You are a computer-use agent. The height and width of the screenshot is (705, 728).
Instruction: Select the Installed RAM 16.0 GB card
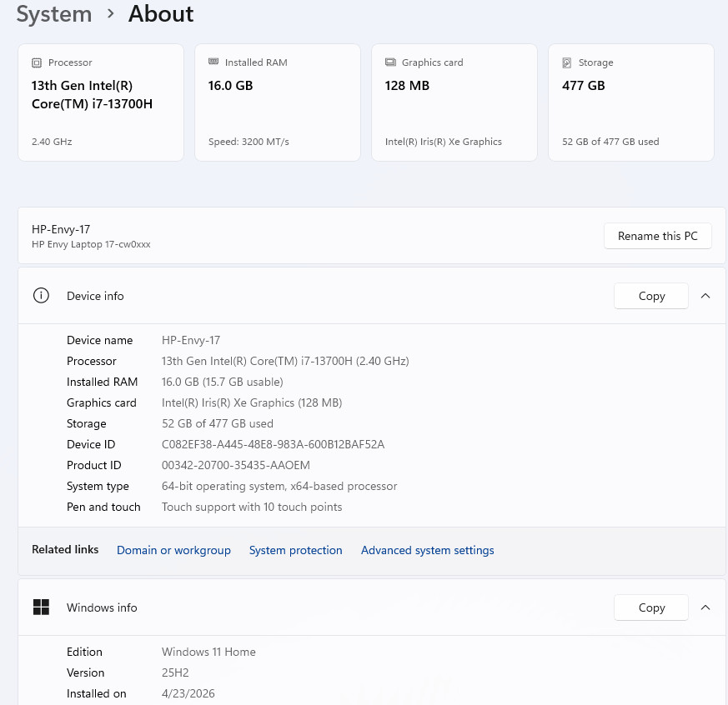pyautogui.click(x=278, y=102)
